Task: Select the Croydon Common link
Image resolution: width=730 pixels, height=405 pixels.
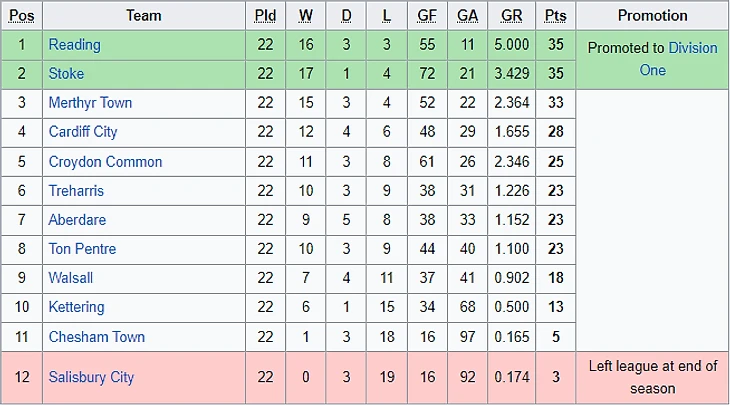Action: click(x=105, y=162)
